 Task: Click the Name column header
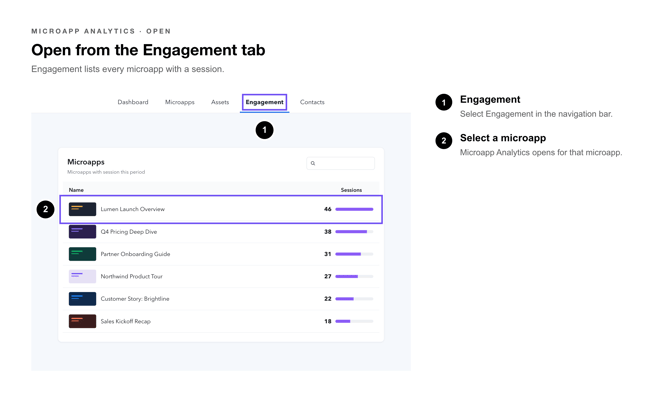pos(76,190)
